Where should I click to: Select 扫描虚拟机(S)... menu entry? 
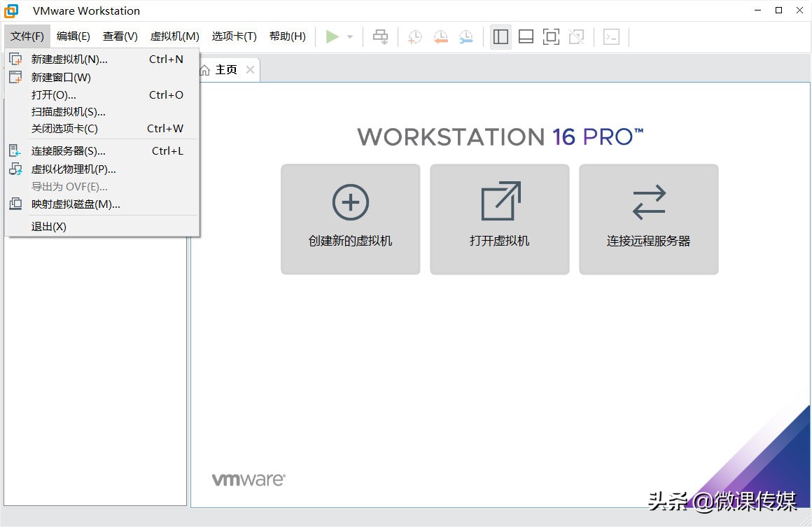coord(102,112)
